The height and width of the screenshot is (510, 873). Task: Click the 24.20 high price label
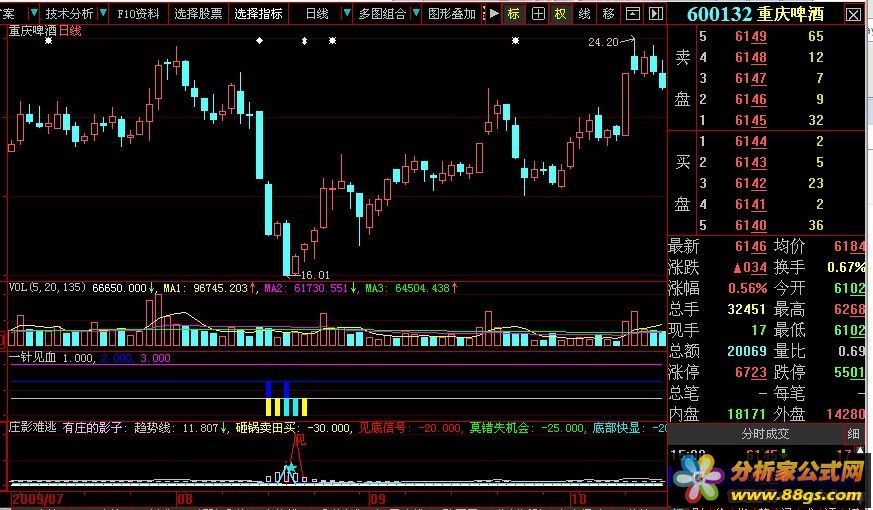click(x=603, y=42)
